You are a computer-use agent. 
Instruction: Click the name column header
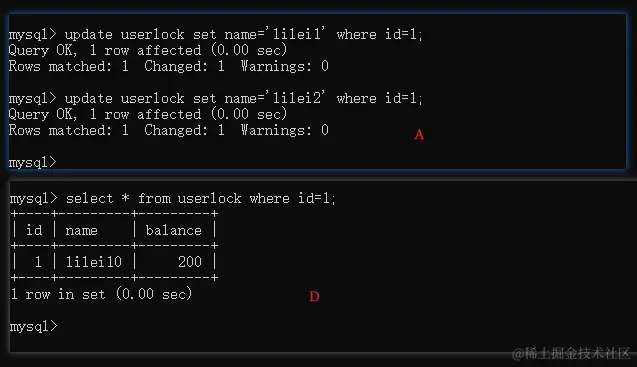82,230
